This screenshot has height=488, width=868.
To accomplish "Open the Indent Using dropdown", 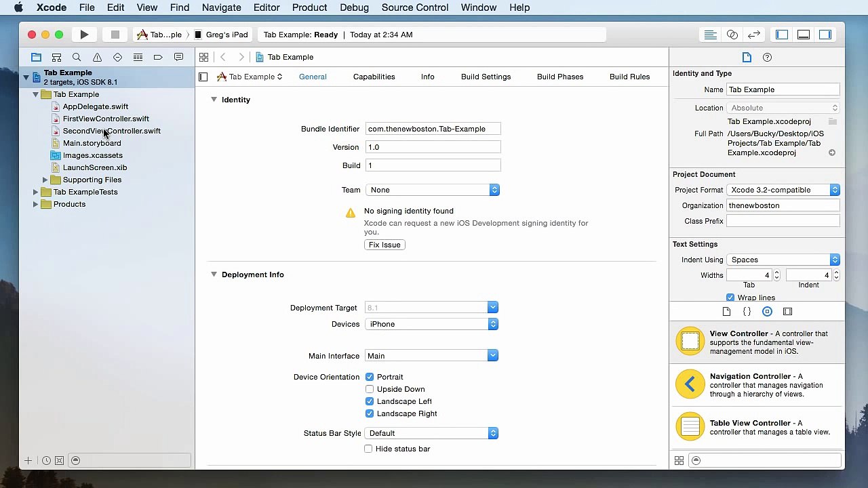I will 783,260.
